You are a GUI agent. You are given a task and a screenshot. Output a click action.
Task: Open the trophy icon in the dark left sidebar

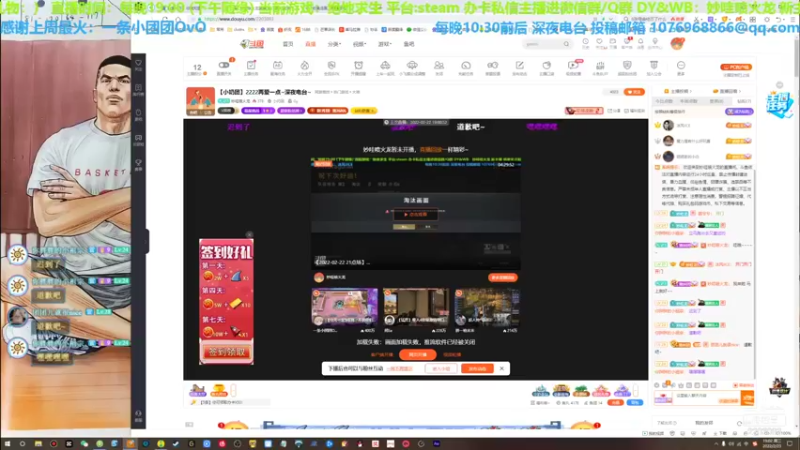[x=138, y=164]
